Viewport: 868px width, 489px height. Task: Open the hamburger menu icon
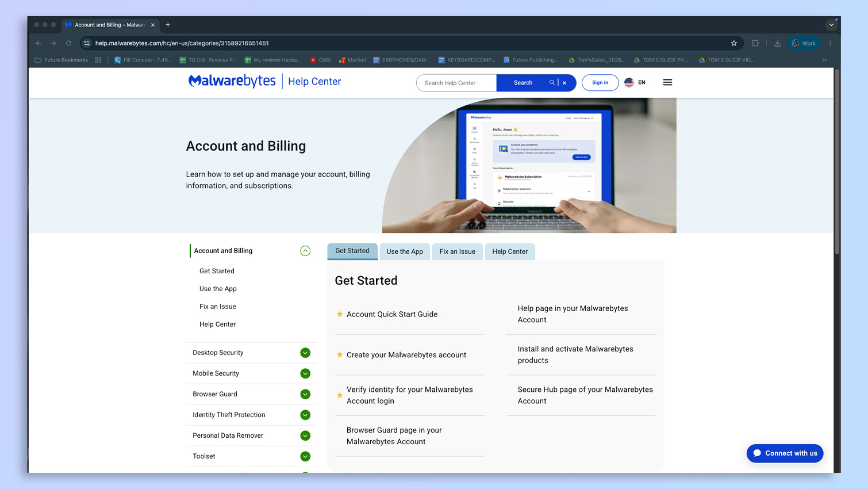(x=667, y=82)
